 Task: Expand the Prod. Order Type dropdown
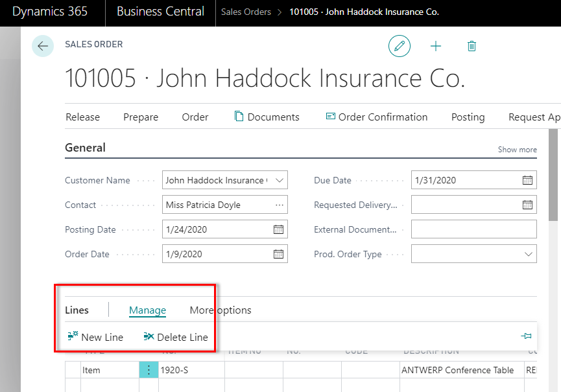point(527,254)
